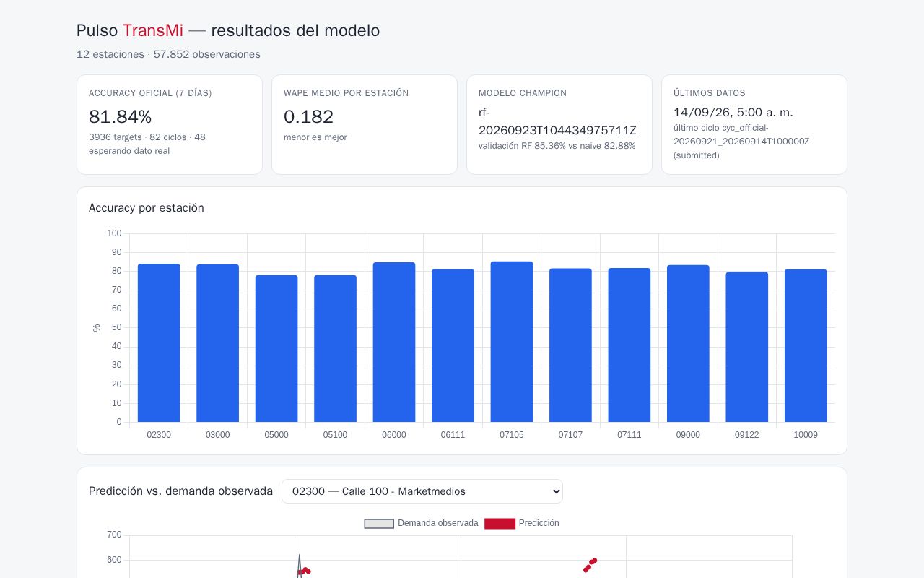Select the 10009 x-axis station label

click(x=806, y=435)
